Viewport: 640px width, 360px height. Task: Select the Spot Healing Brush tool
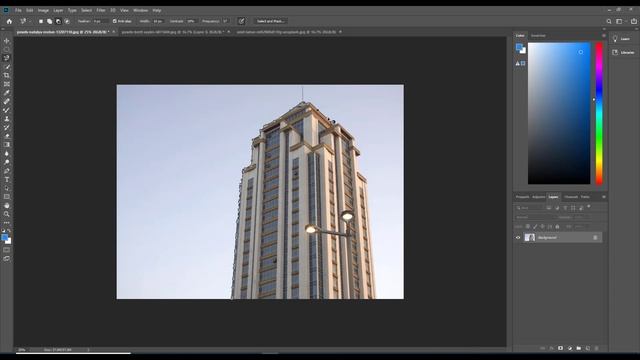[x=7, y=101]
